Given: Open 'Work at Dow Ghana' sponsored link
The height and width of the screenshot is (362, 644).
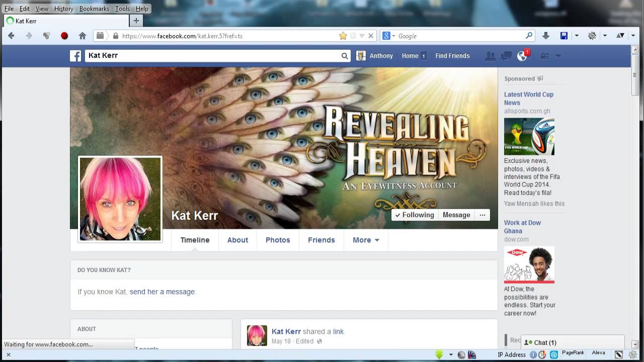Looking at the screenshot, I should click(522, 227).
